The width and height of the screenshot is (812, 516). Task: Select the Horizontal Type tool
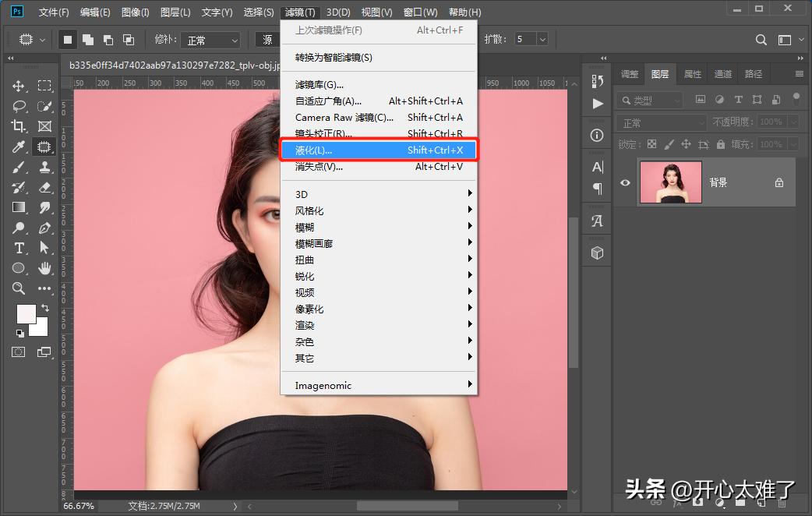[19, 247]
